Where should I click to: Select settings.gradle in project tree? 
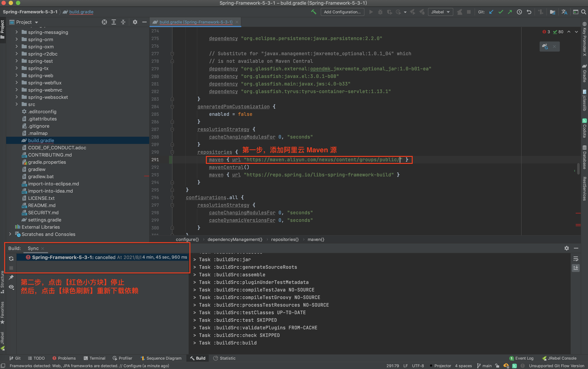[x=44, y=220]
